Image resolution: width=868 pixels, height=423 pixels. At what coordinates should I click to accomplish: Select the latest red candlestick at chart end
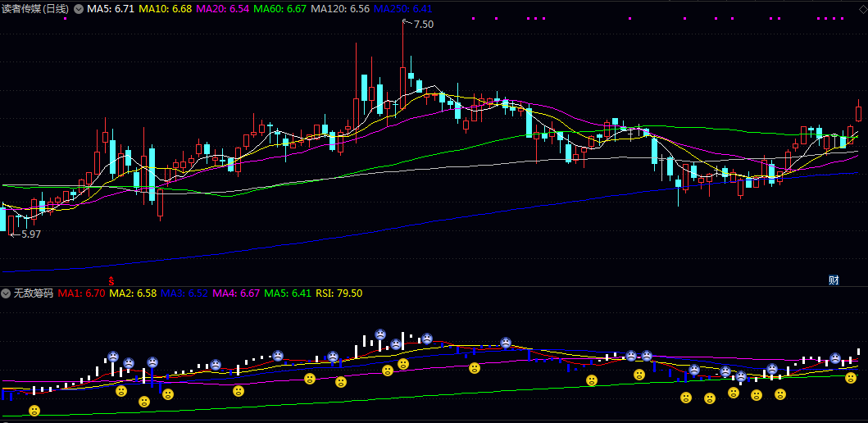point(859,112)
